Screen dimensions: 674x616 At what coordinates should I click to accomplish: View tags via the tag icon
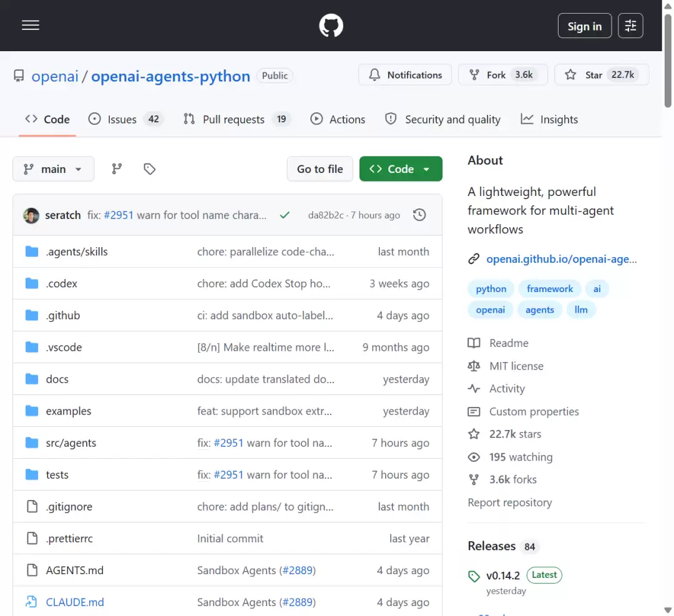150,169
